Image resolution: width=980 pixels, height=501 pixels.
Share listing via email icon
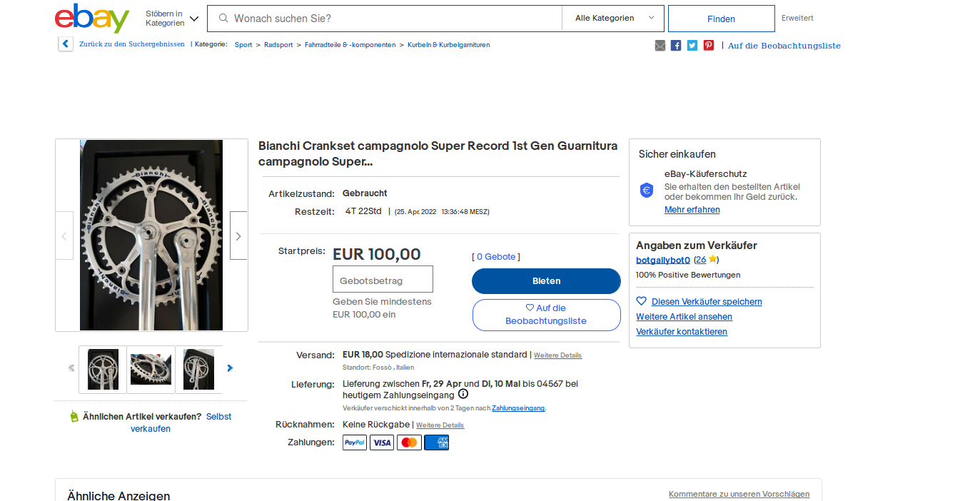660,46
